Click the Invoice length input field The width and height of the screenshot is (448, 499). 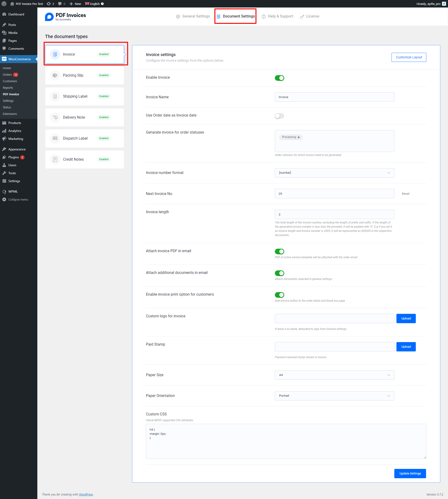pos(334,214)
